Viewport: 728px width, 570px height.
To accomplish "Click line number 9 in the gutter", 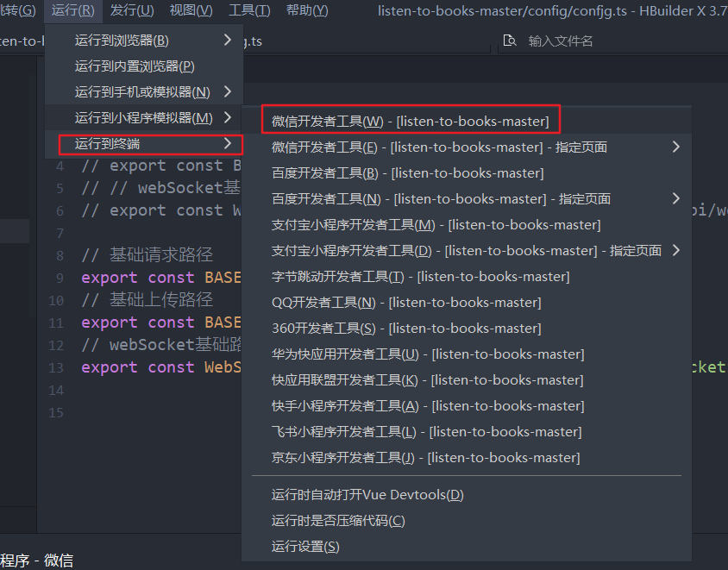I will 60,278.
